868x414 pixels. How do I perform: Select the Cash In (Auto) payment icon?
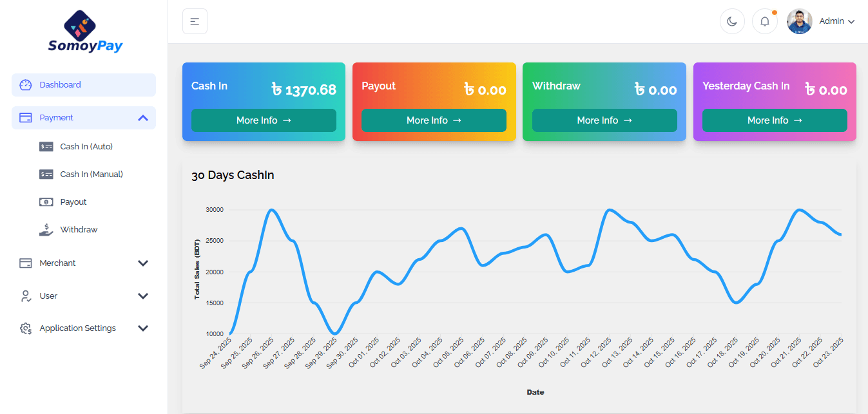point(46,146)
